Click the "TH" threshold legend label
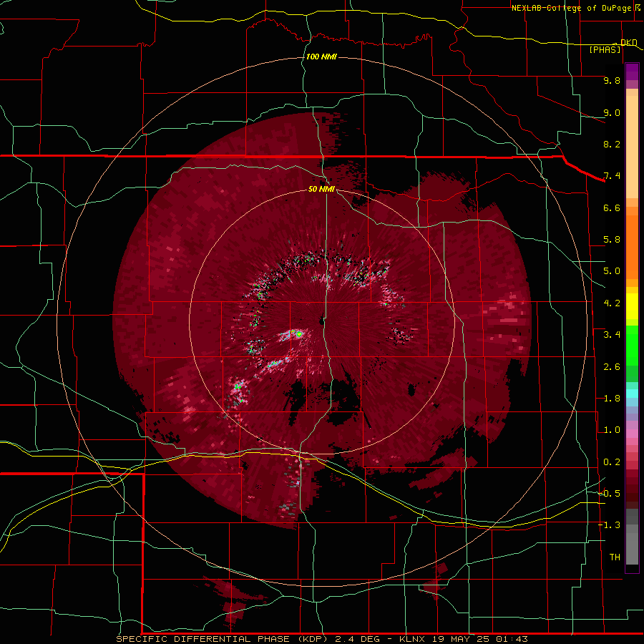Screen dimensions: 644x644 point(615,557)
